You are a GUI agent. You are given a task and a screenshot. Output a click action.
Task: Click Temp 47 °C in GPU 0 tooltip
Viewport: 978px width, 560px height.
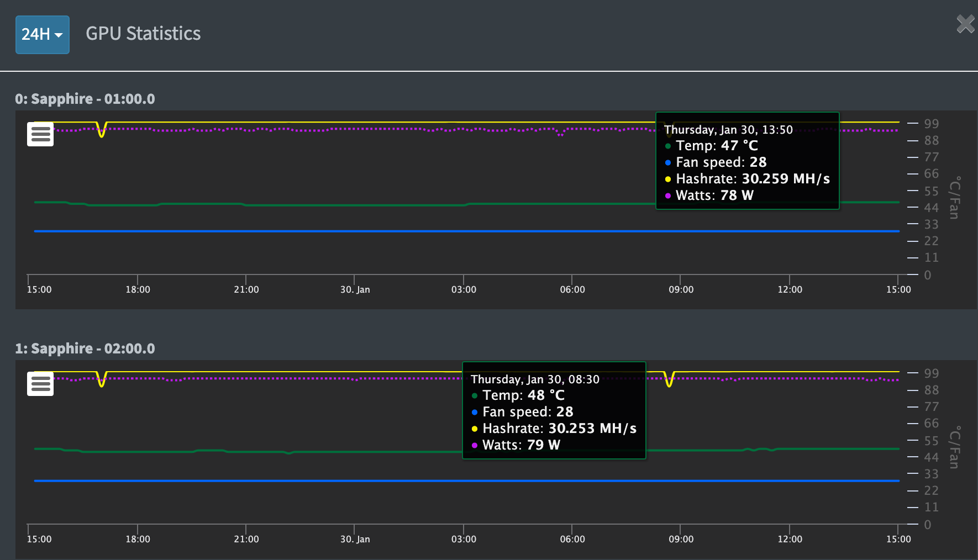(711, 146)
